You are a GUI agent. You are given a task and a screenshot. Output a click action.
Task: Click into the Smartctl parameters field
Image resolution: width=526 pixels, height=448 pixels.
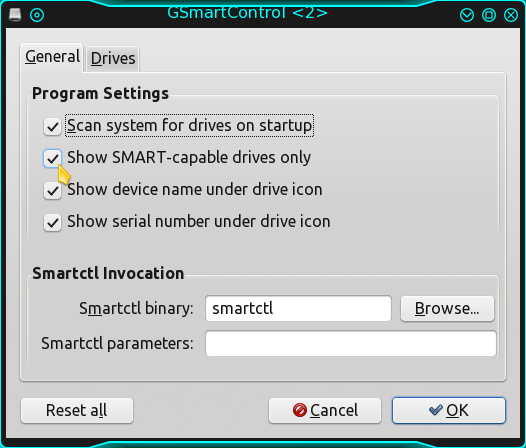[351, 343]
